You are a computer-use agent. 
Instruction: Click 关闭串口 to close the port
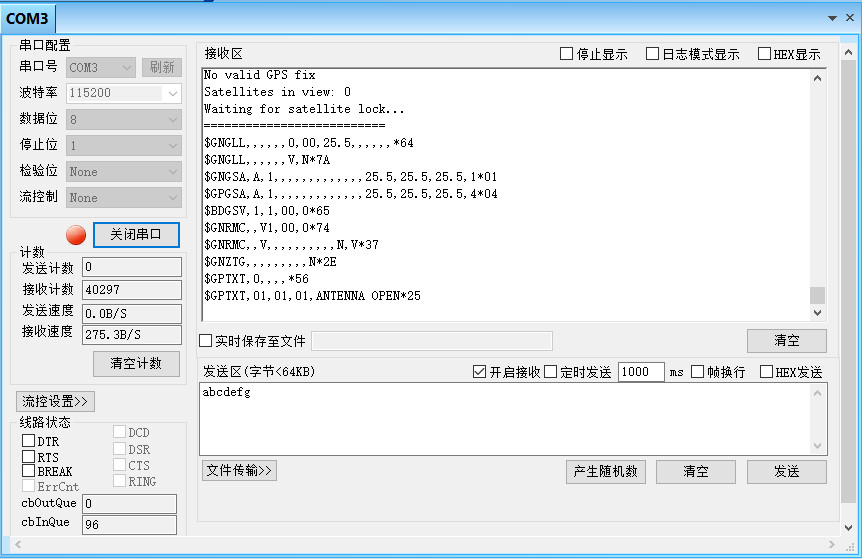(x=136, y=235)
